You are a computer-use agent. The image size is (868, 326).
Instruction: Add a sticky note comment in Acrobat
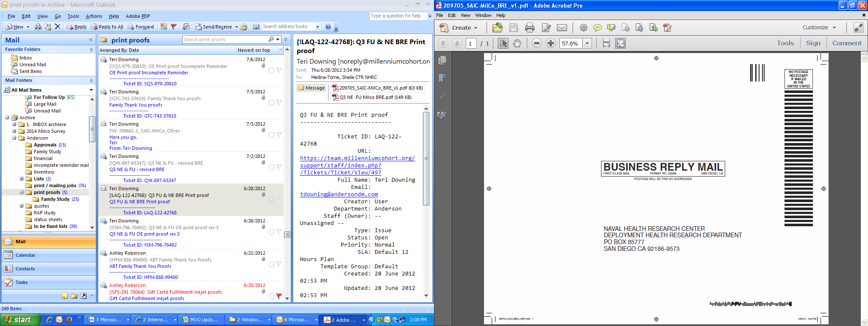click(x=598, y=28)
